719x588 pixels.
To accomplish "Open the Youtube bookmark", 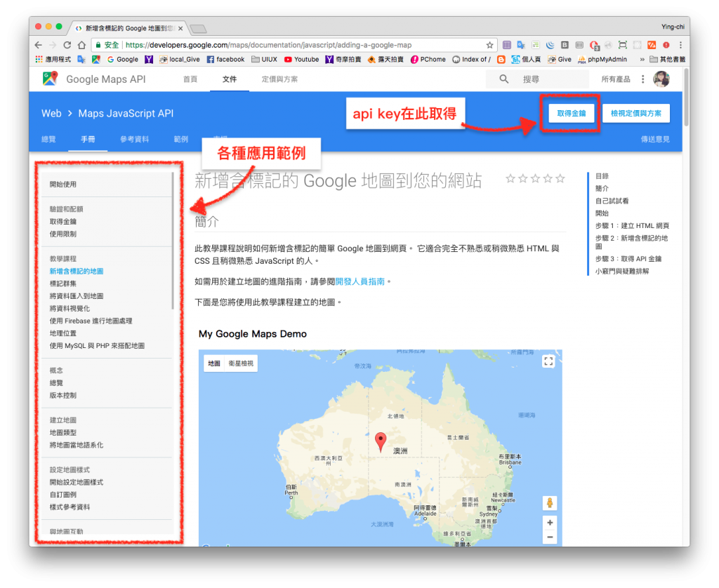I will (301, 59).
